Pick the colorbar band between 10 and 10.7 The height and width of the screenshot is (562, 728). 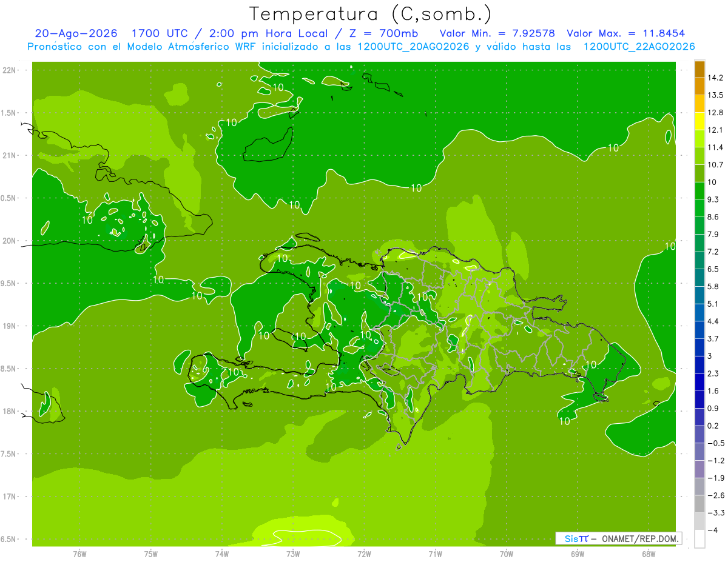pyautogui.click(x=699, y=173)
